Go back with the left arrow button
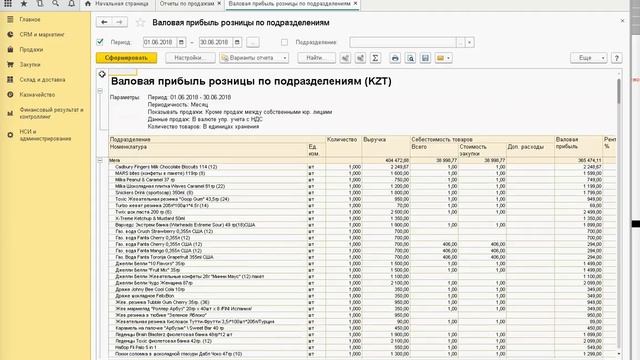This screenshot has width=640, height=360. coord(104,22)
